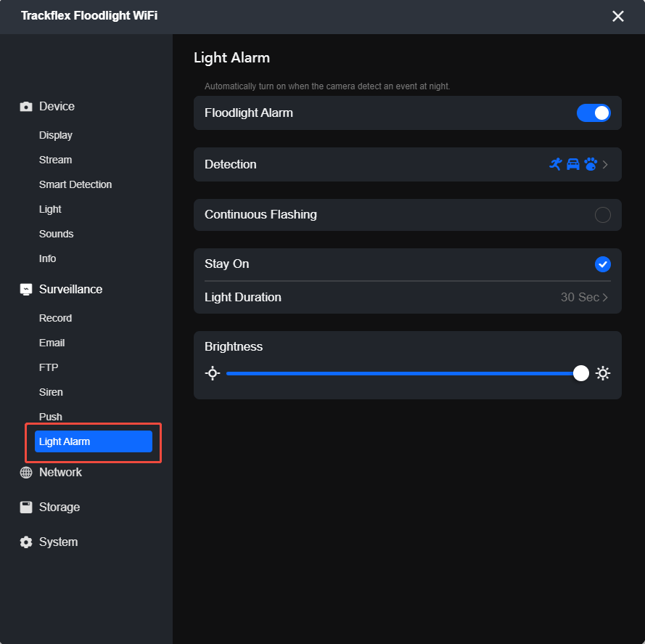Click the Surveillance monitor icon
Viewport: 645px width, 644px height.
[26, 290]
